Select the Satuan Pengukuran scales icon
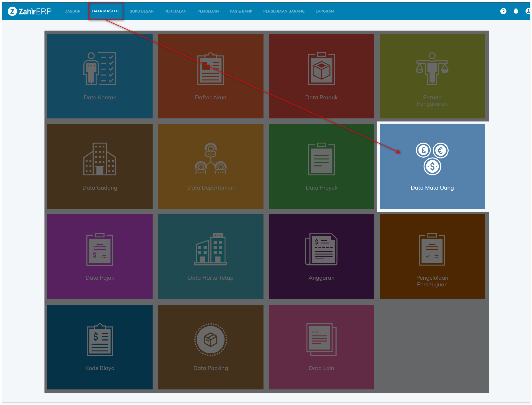The image size is (532, 405). (432, 69)
